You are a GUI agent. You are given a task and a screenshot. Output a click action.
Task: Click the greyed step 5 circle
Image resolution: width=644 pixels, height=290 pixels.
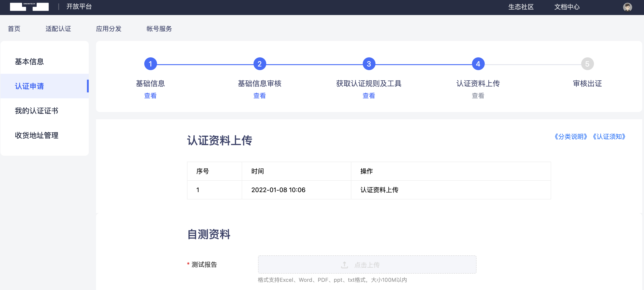point(587,64)
